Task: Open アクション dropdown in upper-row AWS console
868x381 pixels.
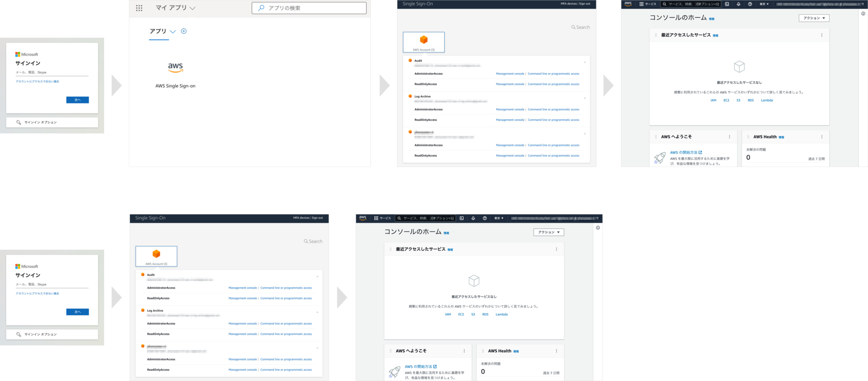Action: pos(814,18)
